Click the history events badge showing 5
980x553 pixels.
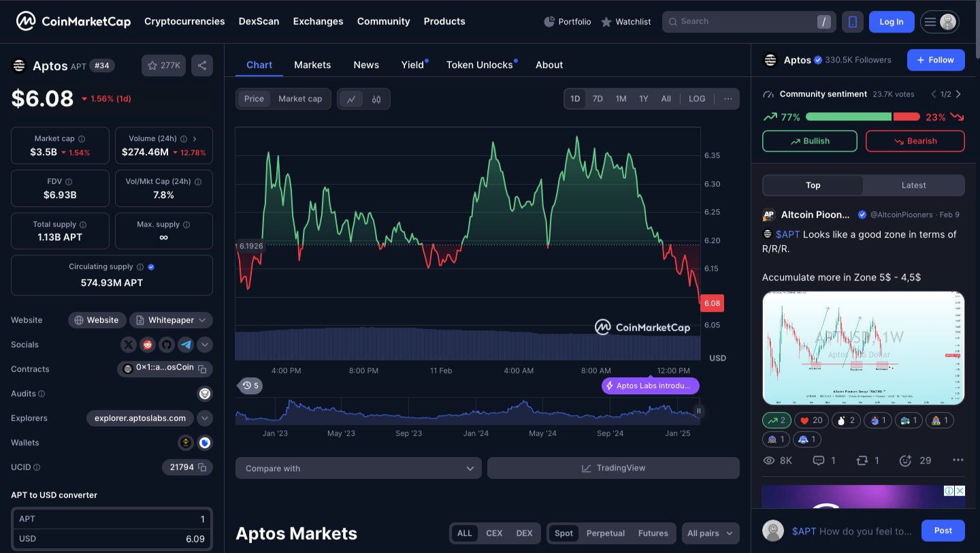coord(250,385)
